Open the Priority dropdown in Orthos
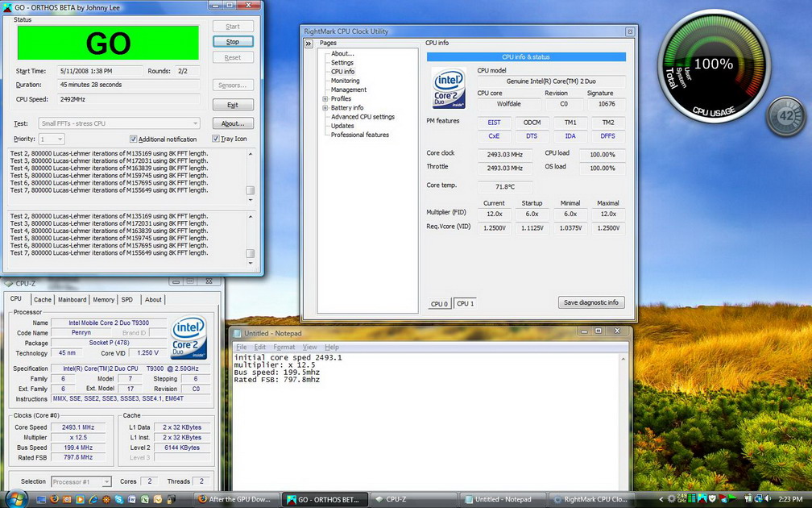812x508 pixels. pos(52,139)
